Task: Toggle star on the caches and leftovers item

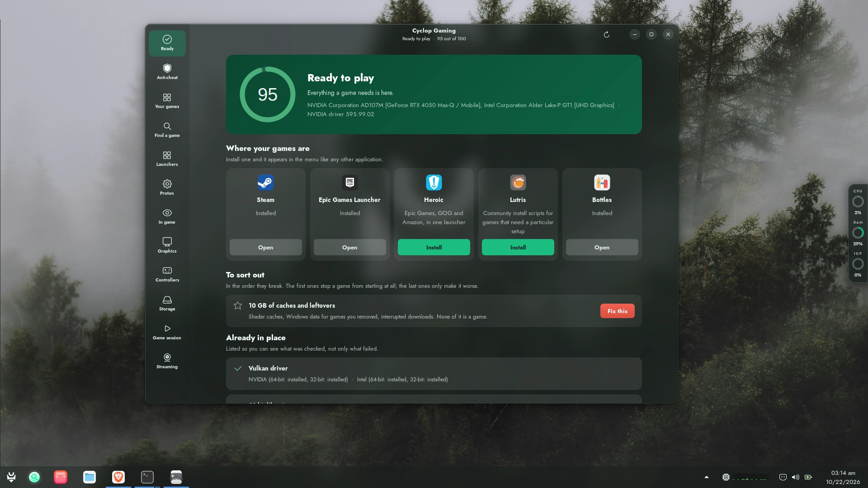Action: pyautogui.click(x=238, y=306)
